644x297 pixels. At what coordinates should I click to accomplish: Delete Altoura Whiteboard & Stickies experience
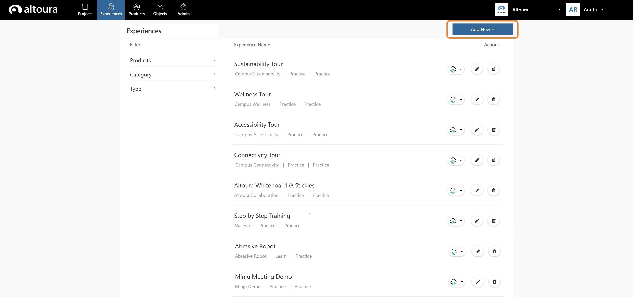click(x=493, y=191)
